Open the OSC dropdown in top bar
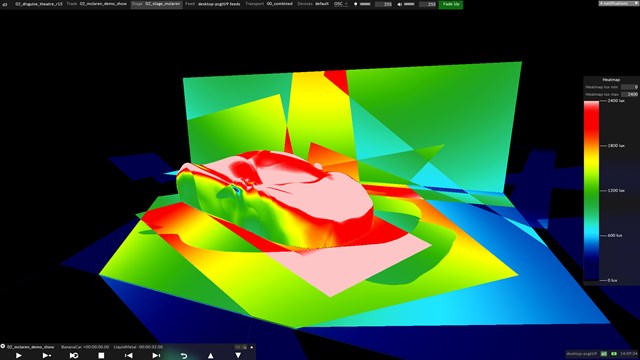Image resolution: width=640 pixels, height=360 pixels. tap(341, 4)
